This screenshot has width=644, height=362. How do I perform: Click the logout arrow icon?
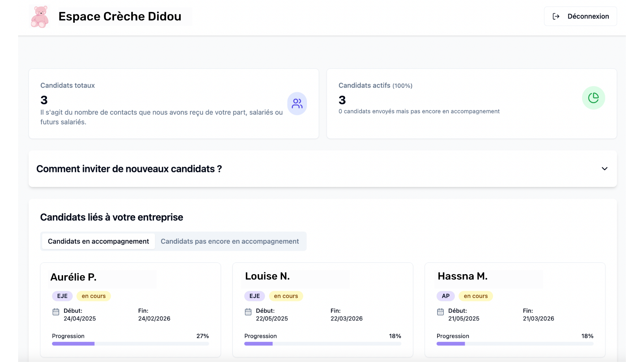click(x=556, y=16)
